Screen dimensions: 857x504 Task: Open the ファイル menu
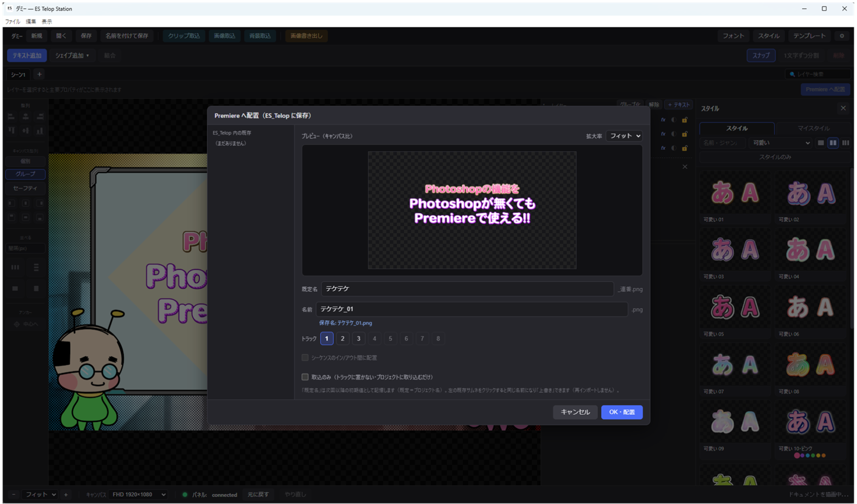point(12,21)
